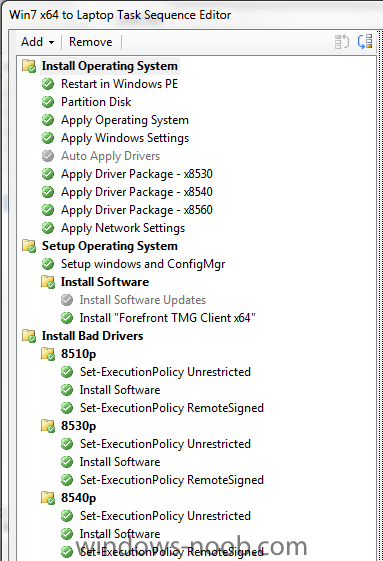Select Install "Forefront TMG Client x64" step
This screenshot has width=383, height=561.
click(168, 318)
